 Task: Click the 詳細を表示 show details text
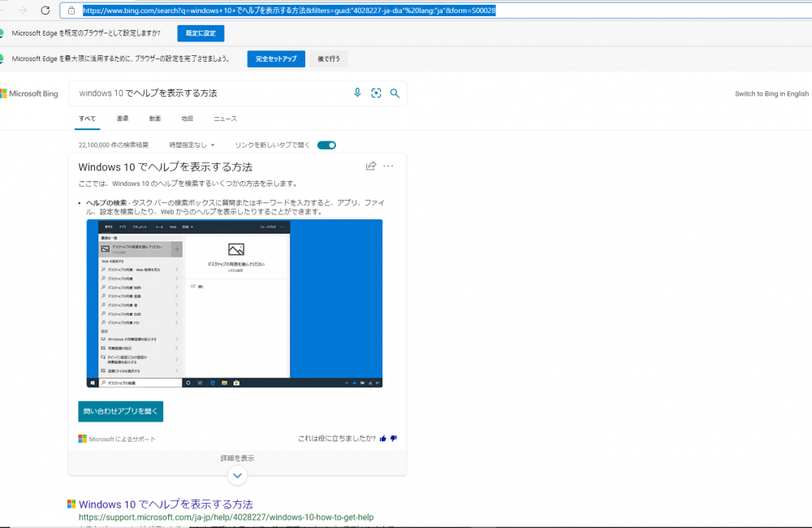(x=237, y=458)
